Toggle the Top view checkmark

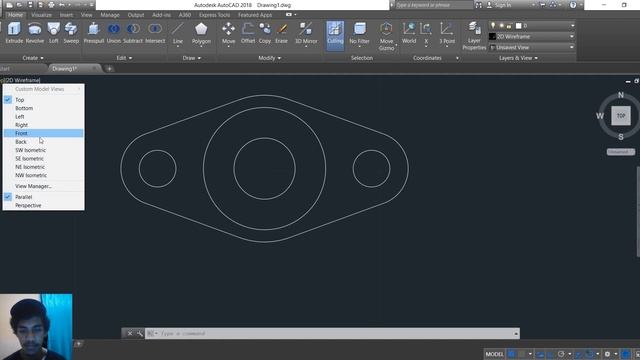[8, 100]
